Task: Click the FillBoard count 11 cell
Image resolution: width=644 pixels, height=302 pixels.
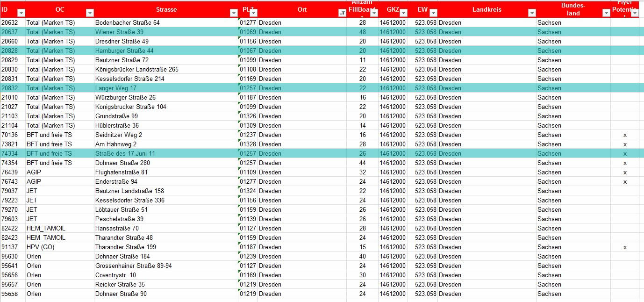Action: (362, 60)
